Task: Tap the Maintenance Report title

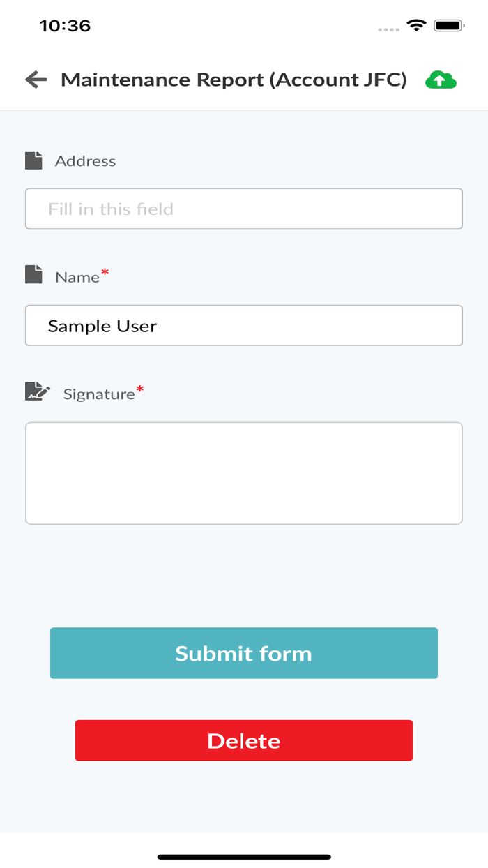Action: click(234, 80)
